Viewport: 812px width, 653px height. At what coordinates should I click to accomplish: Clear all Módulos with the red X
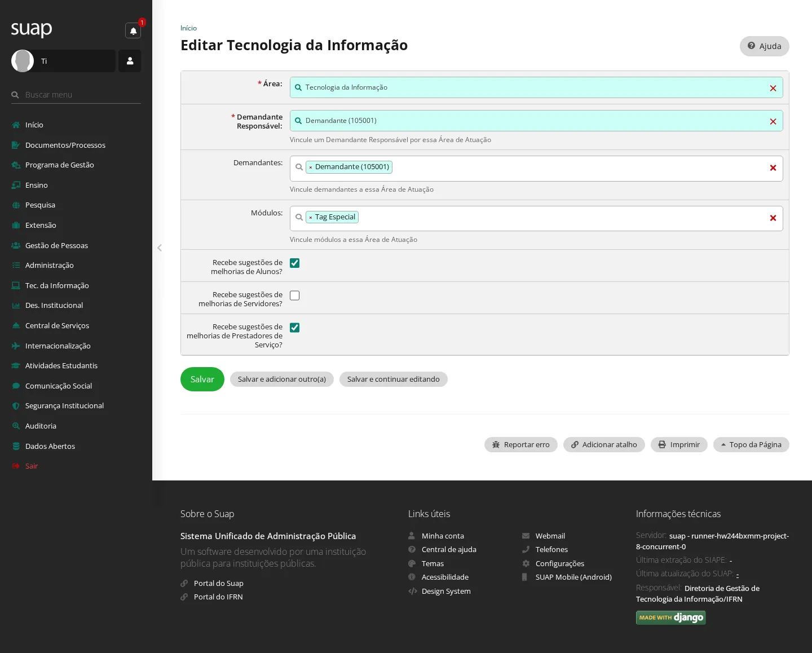point(773,218)
